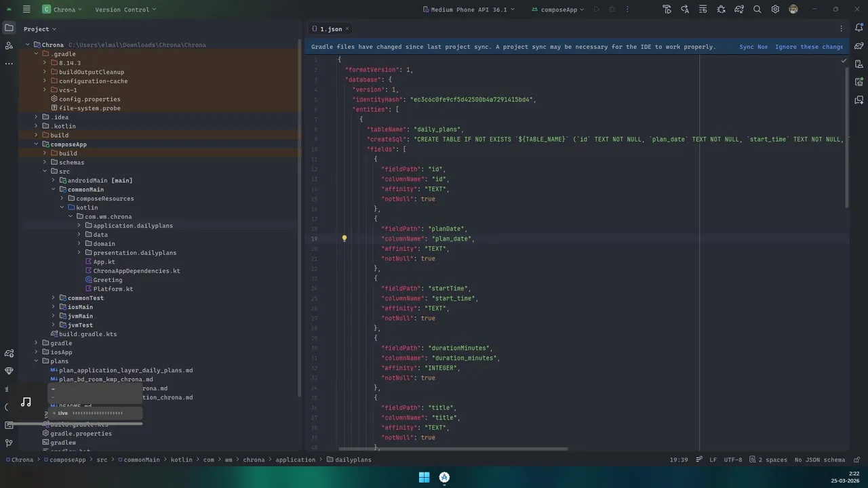Image resolution: width=868 pixels, height=488 pixels.
Task: Open the gem icon tool window in left sidebar
Action: tap(9, 371)
